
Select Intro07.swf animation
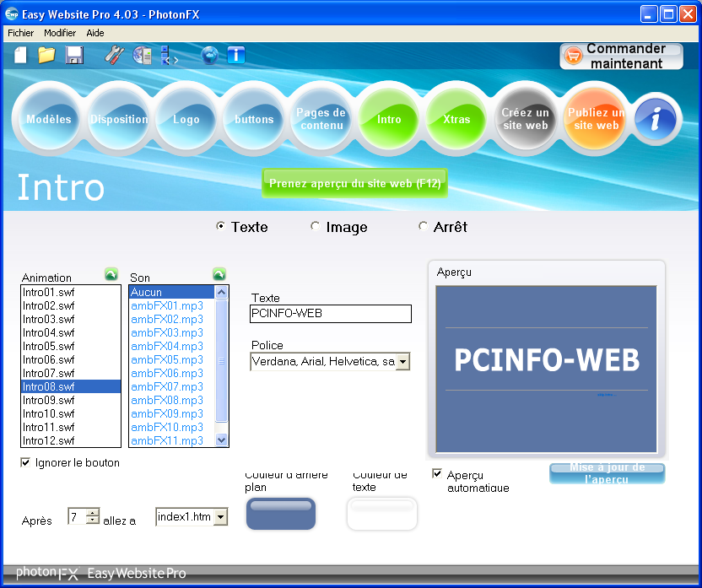71,373
